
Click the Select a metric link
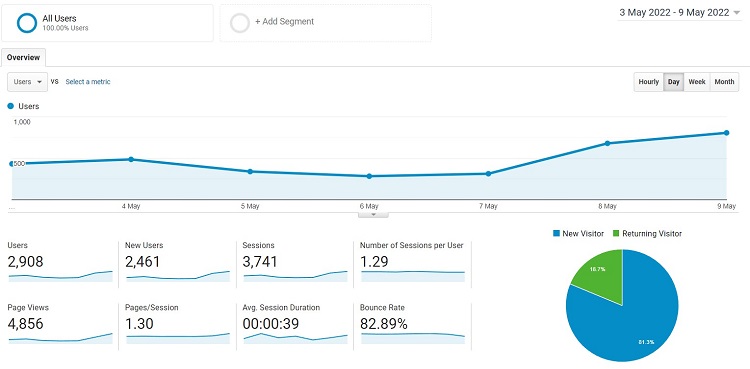click(88, 82)
